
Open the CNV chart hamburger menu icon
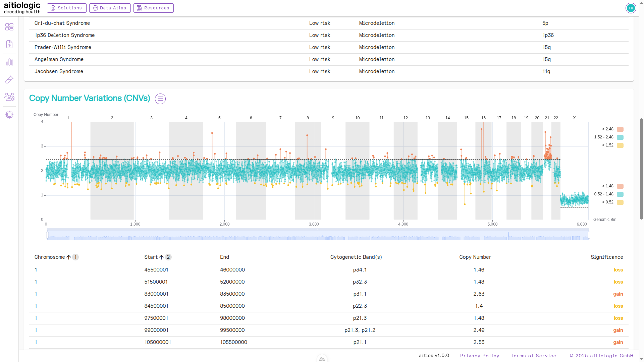160,99
